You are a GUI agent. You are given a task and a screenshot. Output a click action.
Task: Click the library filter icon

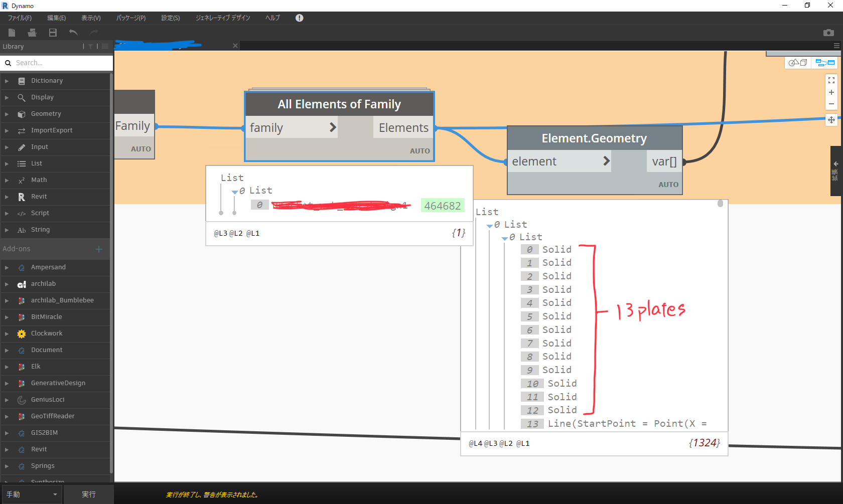[91, 46]
